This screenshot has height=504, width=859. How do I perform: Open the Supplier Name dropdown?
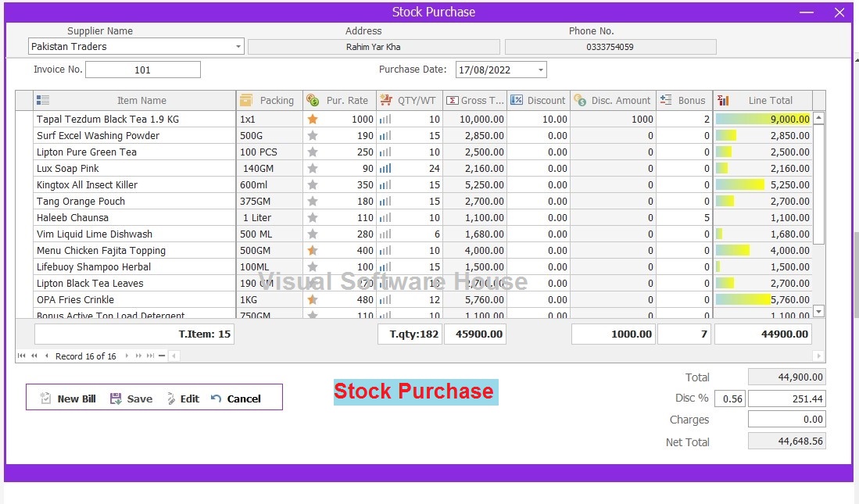coord(238,47)
